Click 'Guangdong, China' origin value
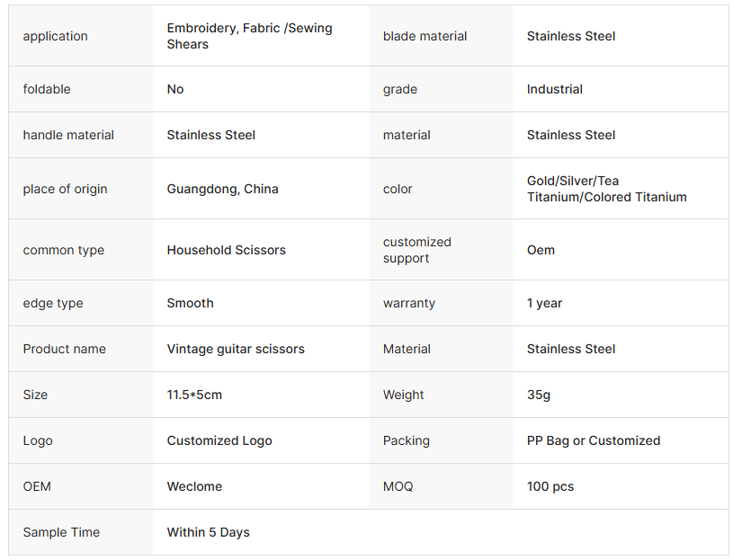 click(x=222, y=189)
